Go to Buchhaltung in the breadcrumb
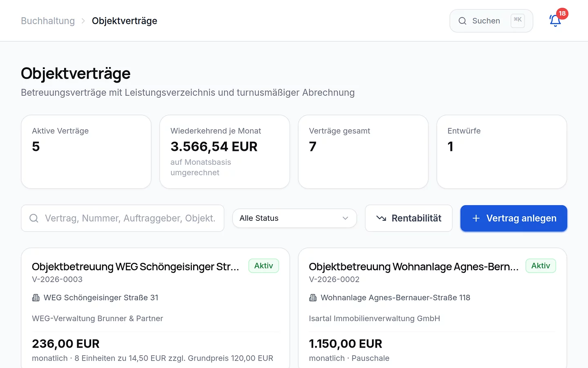588x368 pixels. click(48, 21)
